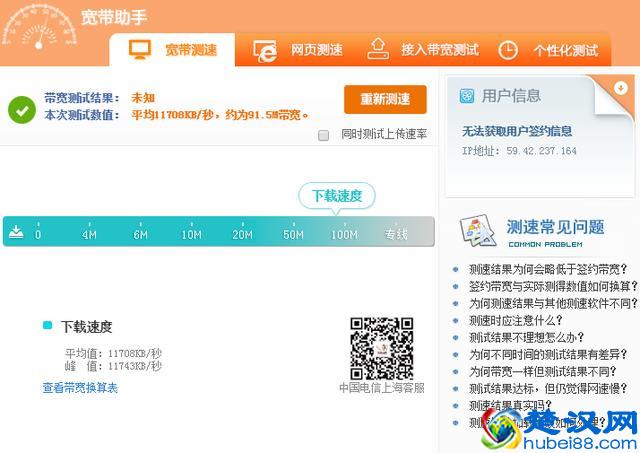Open 测速结果为何会略低于签约带宽？
This screenshot has width=640, height=453.
coord(548,269)
